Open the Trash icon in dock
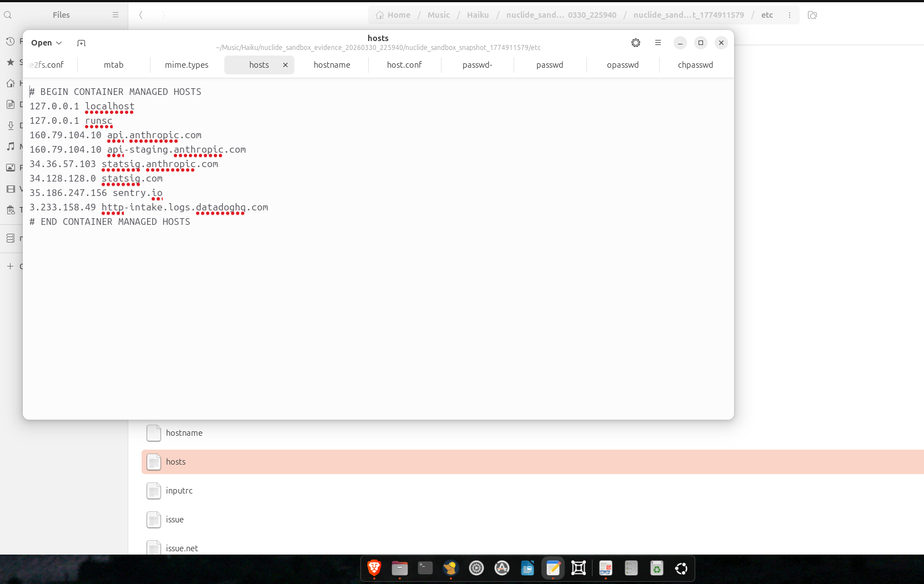The height and width of the screenshot is (584, 924). click(x=656, y=568)
